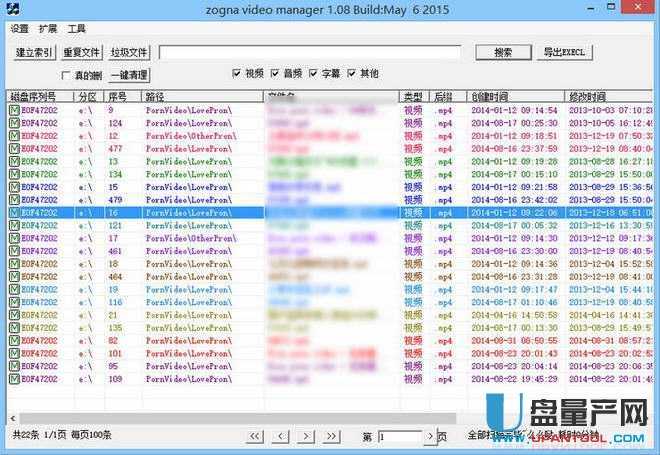
Task: Click the 重复文件 button
Action: [x=81, y=53]
